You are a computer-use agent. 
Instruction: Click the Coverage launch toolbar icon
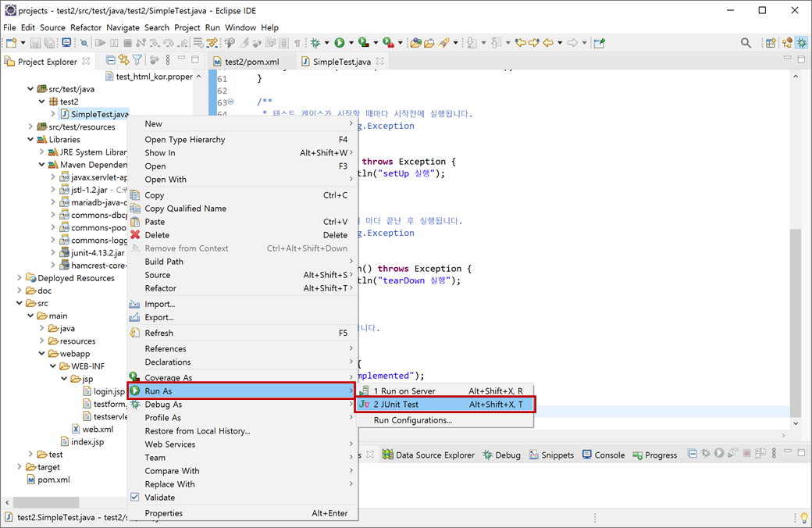(x=364, y=43)
